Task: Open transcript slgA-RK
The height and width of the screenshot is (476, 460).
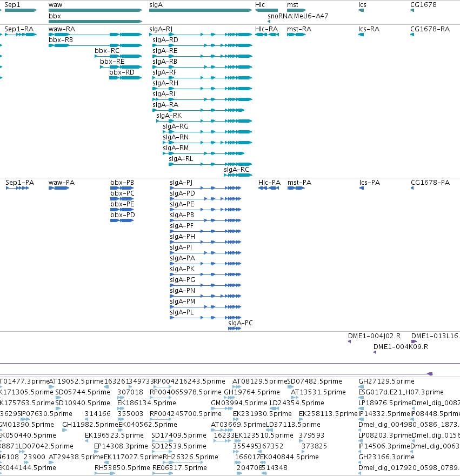Action: coord(204,121)
